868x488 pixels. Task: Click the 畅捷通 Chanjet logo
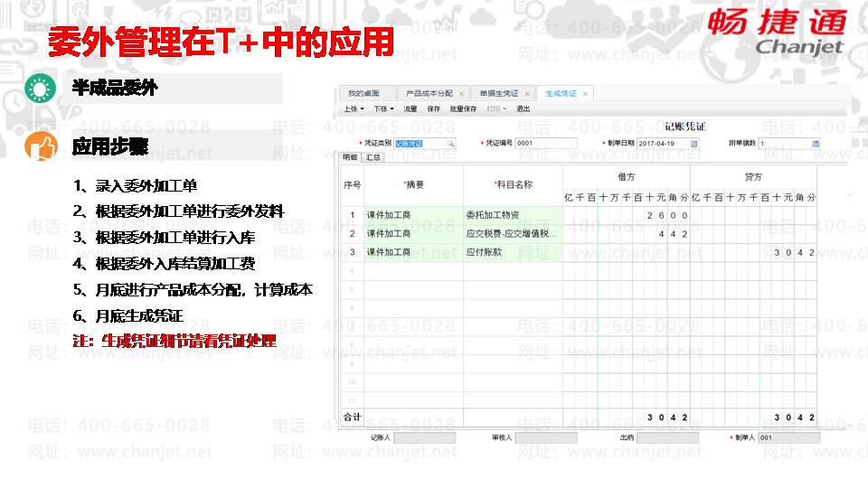click(778, 33)
